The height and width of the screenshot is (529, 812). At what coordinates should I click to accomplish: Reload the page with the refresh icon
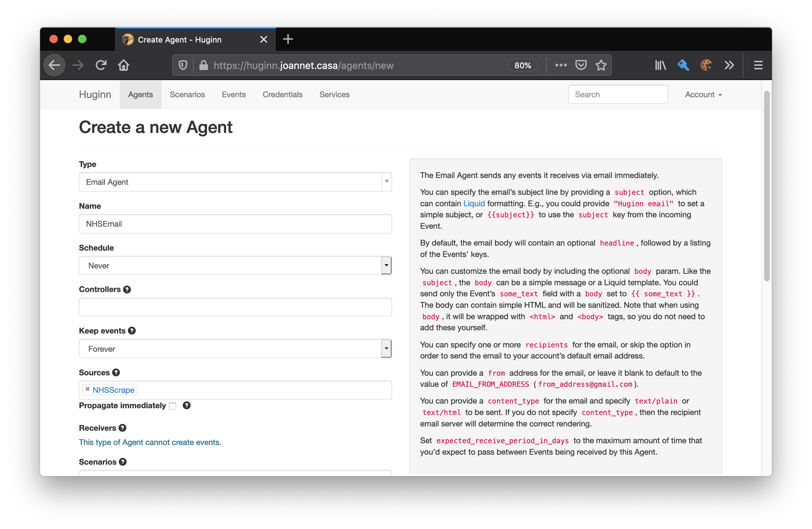pos(101,65)
